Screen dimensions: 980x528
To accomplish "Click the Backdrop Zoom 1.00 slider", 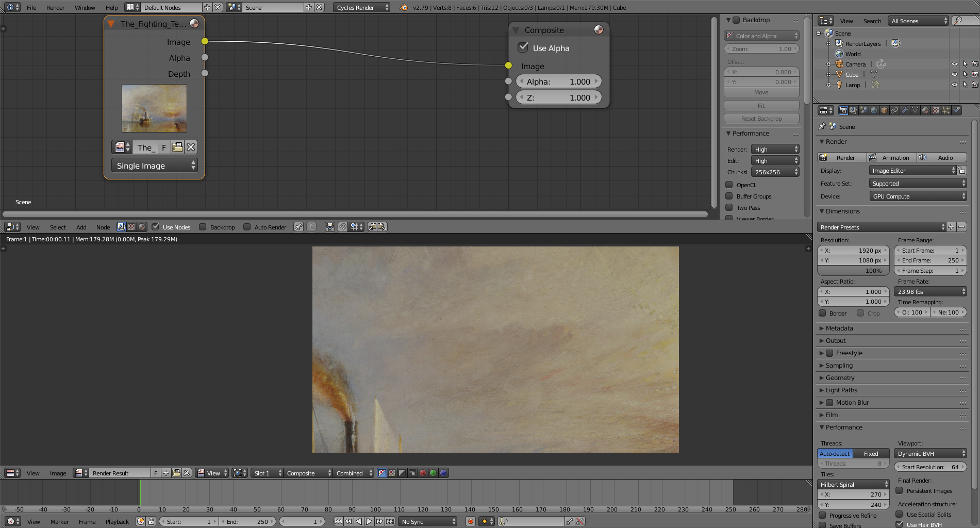I will pos(761,49).
